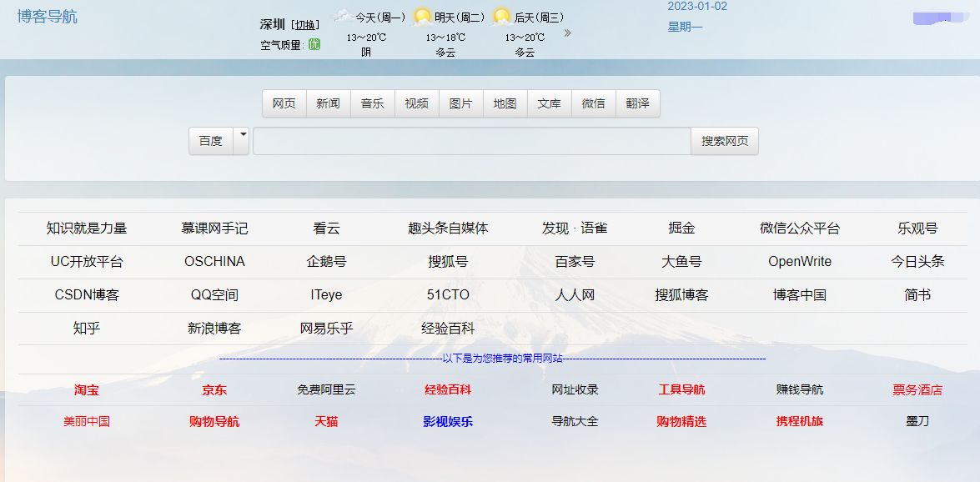
Task: Click today's cloudy weather icon
Action: point(341,16)
